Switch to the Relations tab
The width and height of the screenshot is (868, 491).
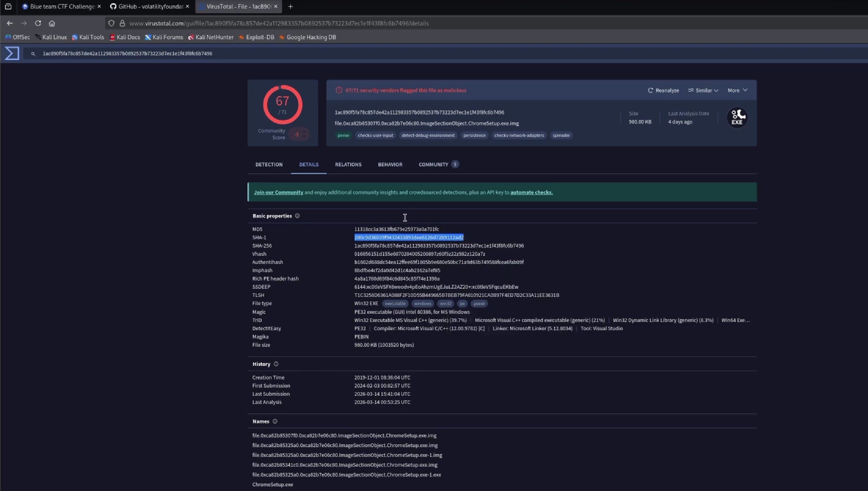point(348,165)
